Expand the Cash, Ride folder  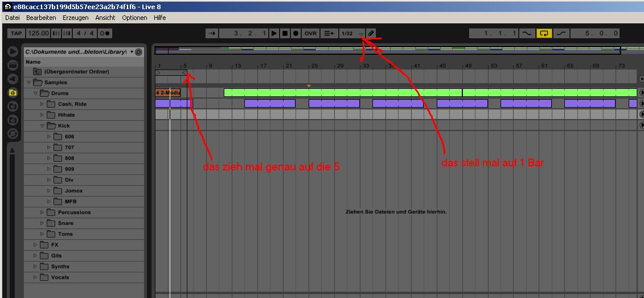tap(42, 104)
